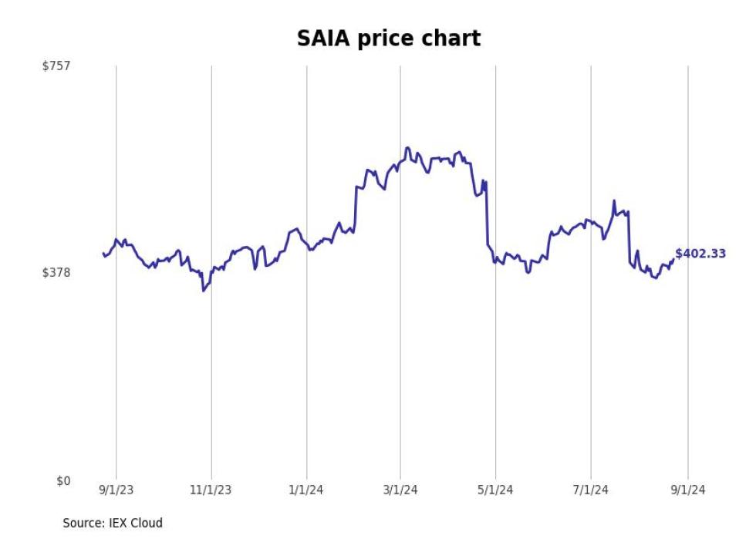Select the 3/1/24 date label
Screen dimensions: 756x539
pyautogui.click(x=400, y=490)
